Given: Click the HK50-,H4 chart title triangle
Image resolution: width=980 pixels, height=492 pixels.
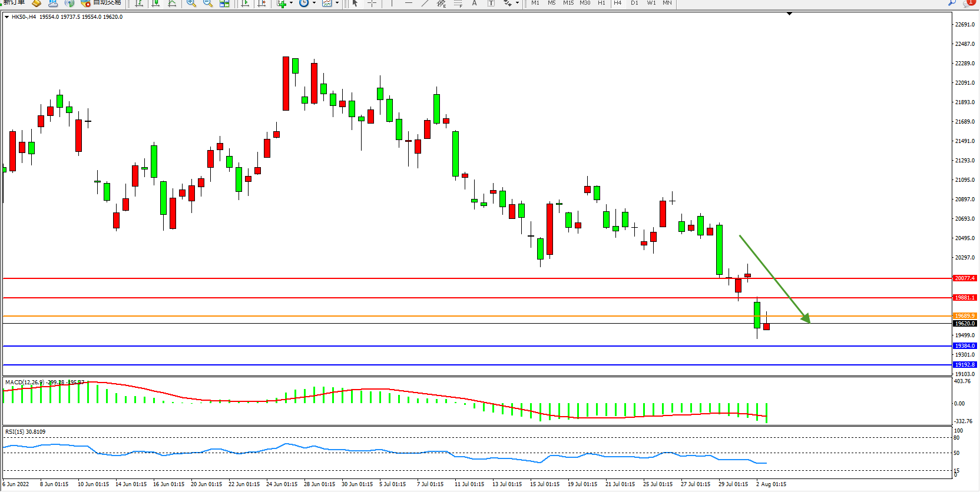Looking at the screenshot, I should click(6, 17).
